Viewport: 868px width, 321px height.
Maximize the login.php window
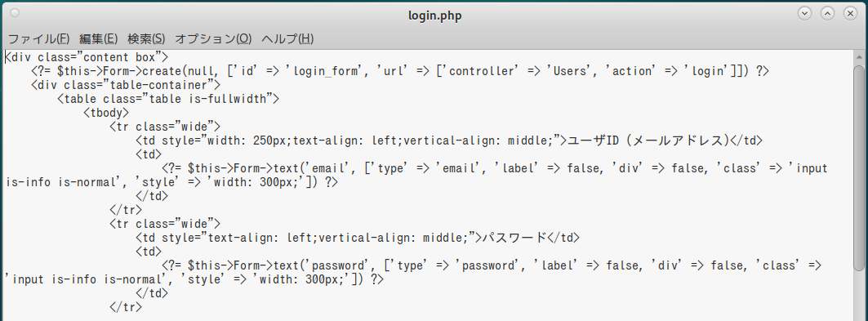click(827, 13)
